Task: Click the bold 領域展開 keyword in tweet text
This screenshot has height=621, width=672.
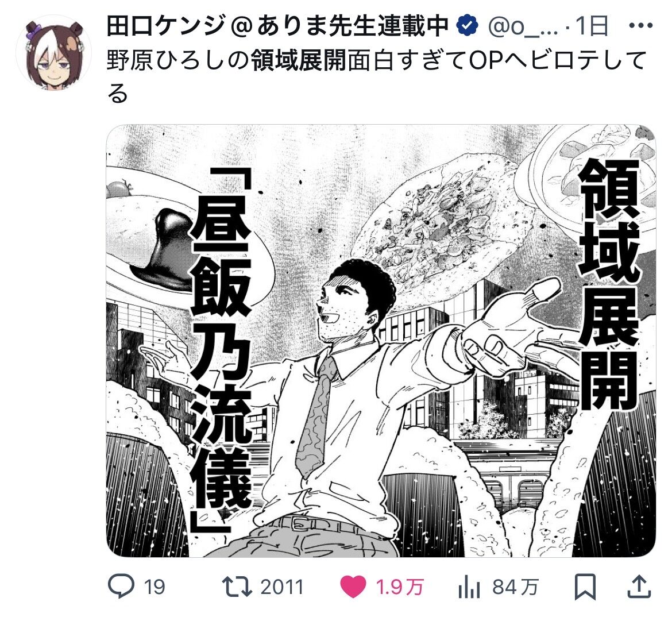Action: point(299,60)
